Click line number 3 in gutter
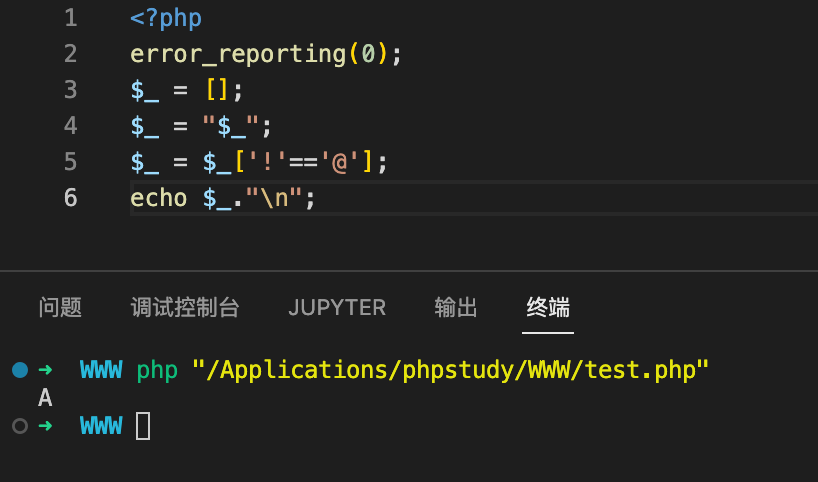Image resolution: width=818 pixels, height=482 pixels. (71, 90)
